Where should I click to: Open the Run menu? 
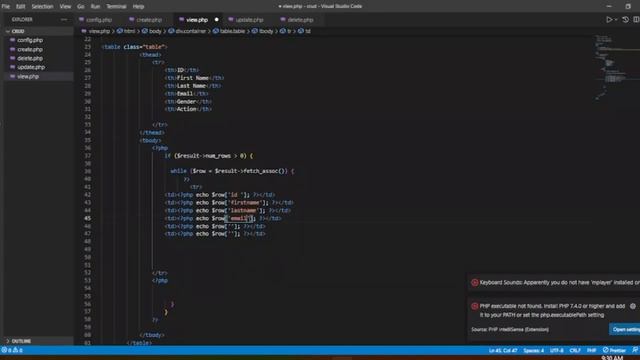(95, 7)
